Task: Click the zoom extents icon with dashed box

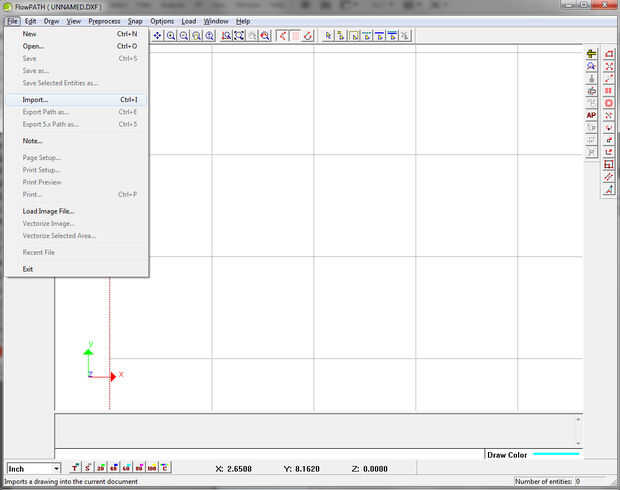Action: point(239,36)
